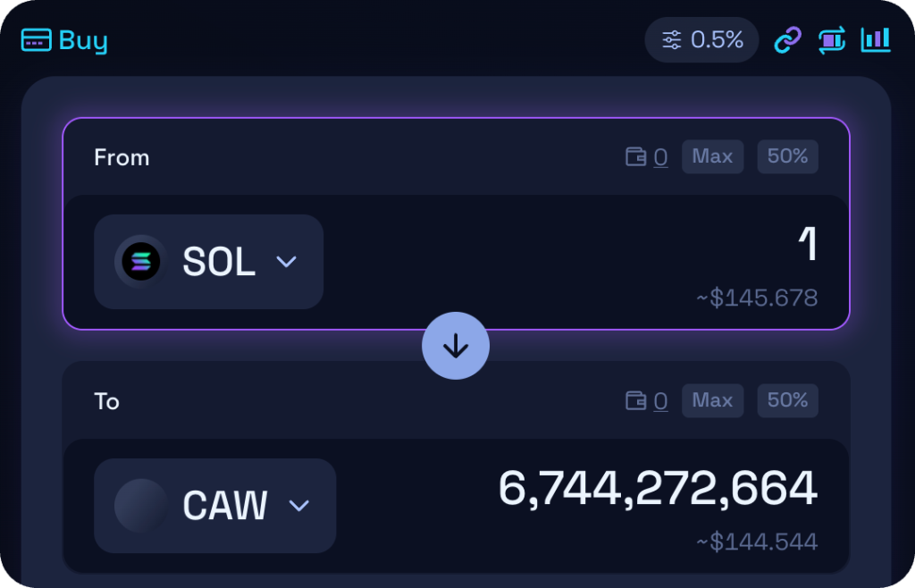Click the SOL token logo
Screen dimensions: 915x588
140,262
